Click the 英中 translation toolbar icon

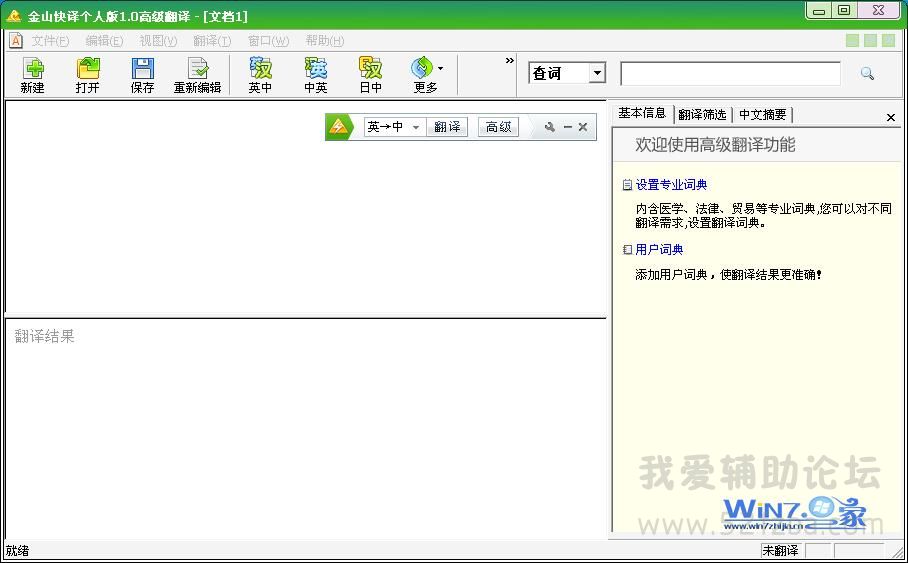260,75
